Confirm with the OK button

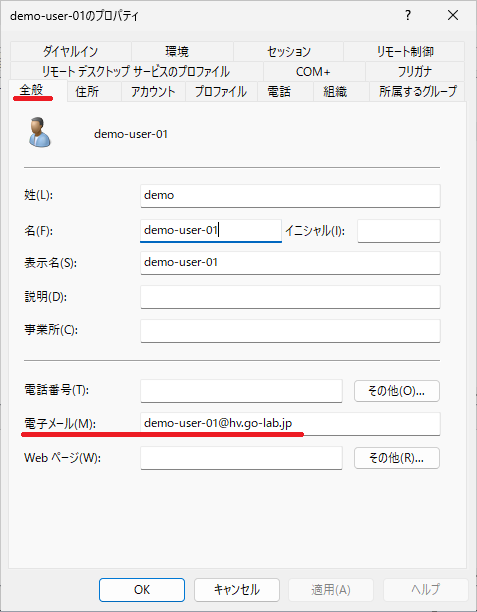coord(142,590)
